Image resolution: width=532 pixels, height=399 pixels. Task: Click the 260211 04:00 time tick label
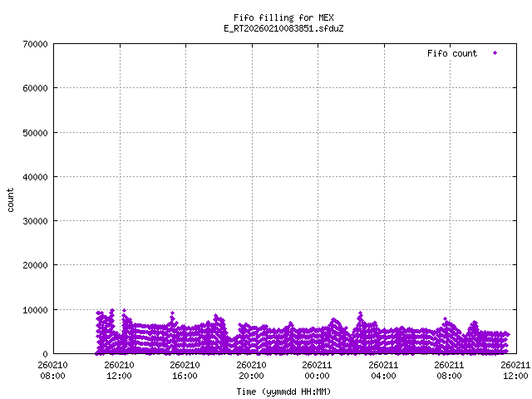383,370
